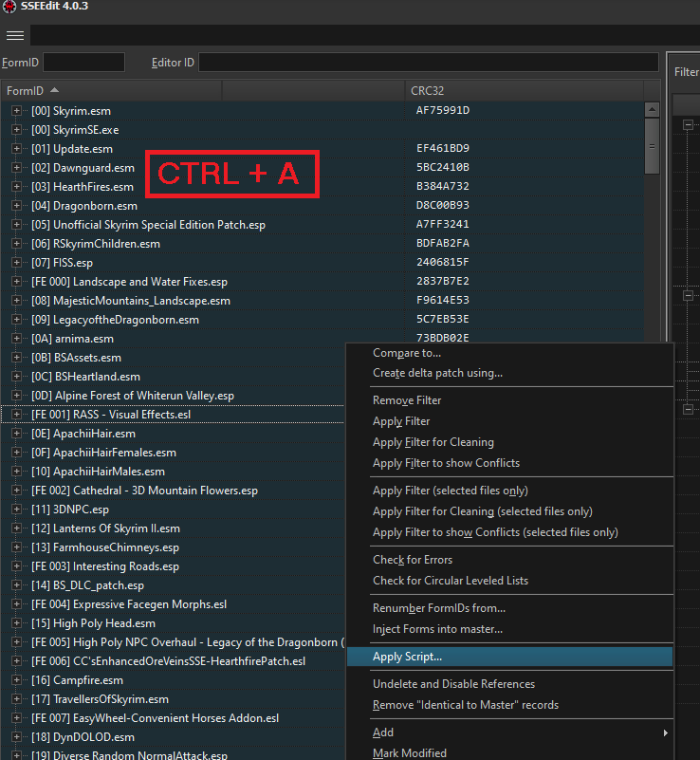Expand the [06] RSkyrimChildren.esm node

pos(16,244)
